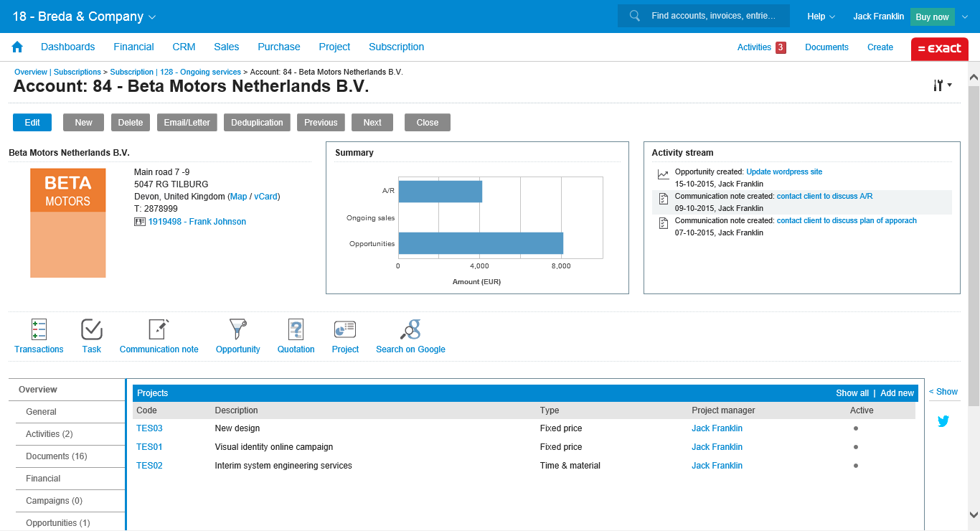Open the Project icon shortcut
This screenshot has height=531, width=980.
pyautogui.click(x=345, y=329)
